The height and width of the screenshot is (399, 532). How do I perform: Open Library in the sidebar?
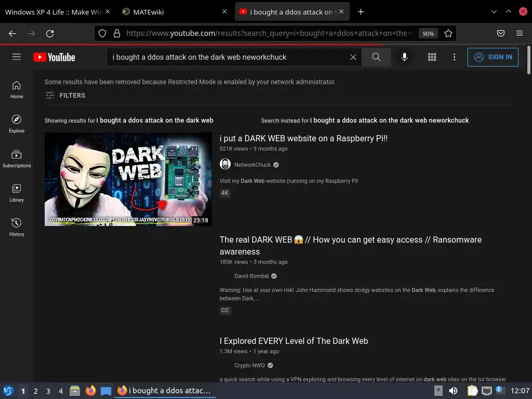click(17, 193)
